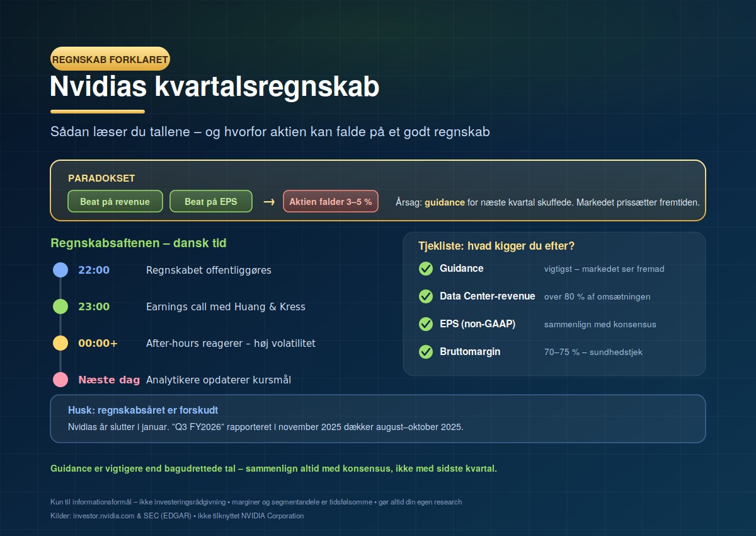Click the Kun til informationsformål disclaimer line
The image size is (756, 536).
256,502
